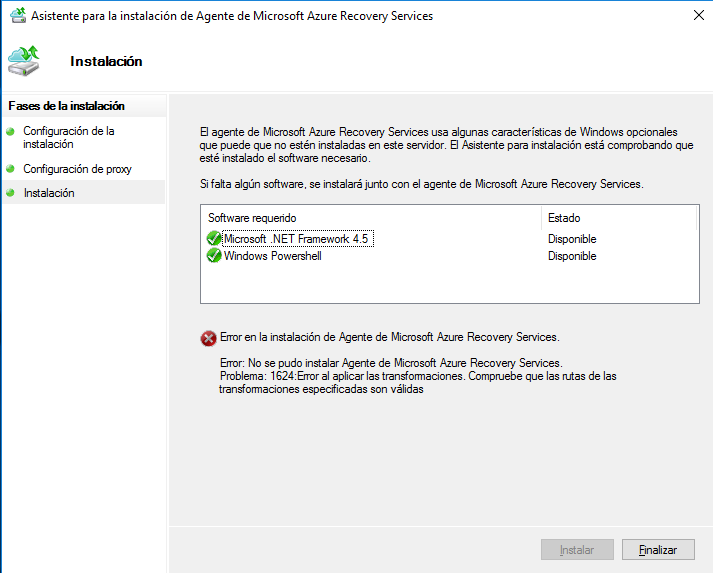This screenshot has width=713, height=573.
Task: Click green check icon for Windows Powershell
Action: click(x=214, y=256)
